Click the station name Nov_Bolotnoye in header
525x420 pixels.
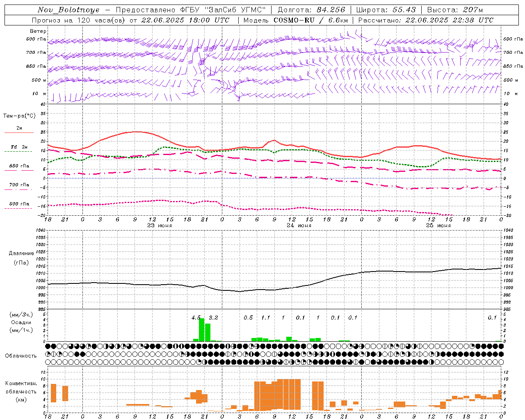(x=68, y=10)
